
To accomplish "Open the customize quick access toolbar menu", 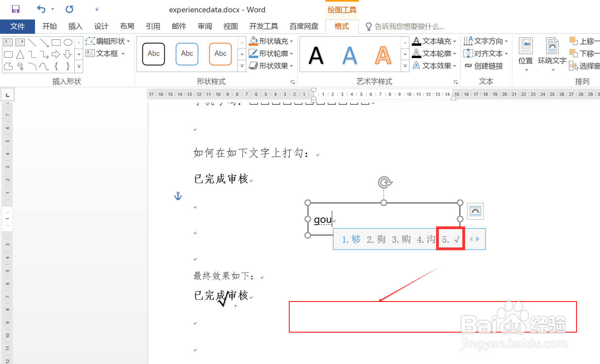I will click(x=97, y=9).
